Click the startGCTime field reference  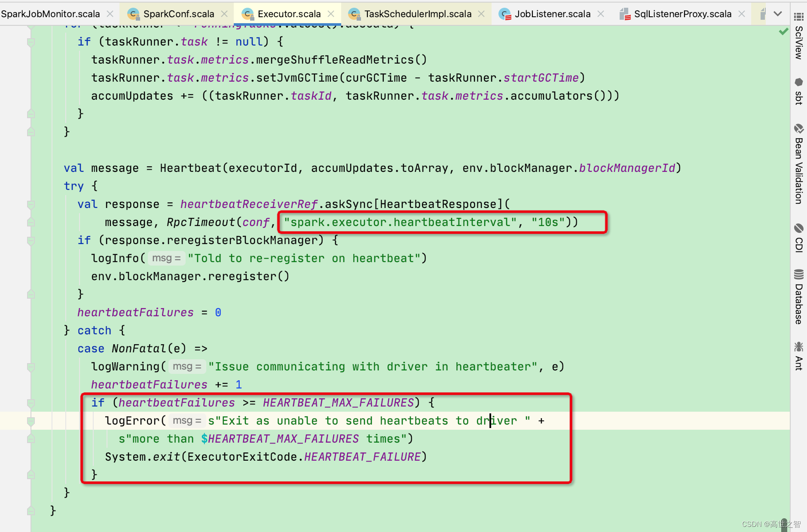(541, 78)
